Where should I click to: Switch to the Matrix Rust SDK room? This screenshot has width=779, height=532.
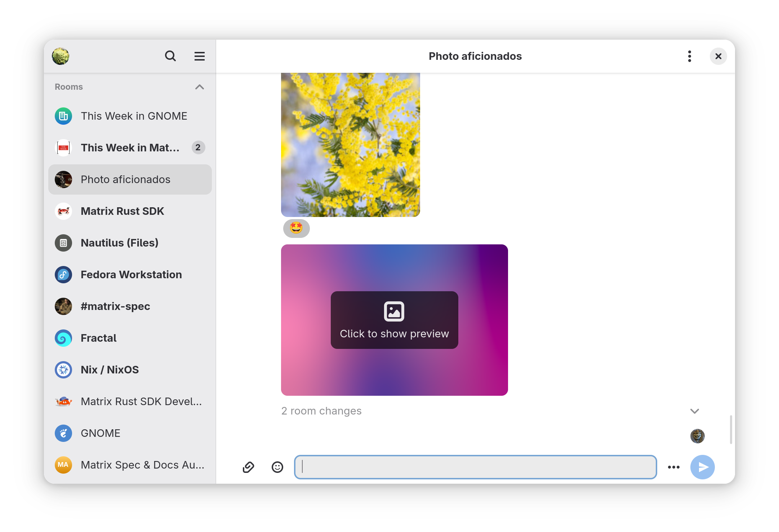click(x=122, y=211)
